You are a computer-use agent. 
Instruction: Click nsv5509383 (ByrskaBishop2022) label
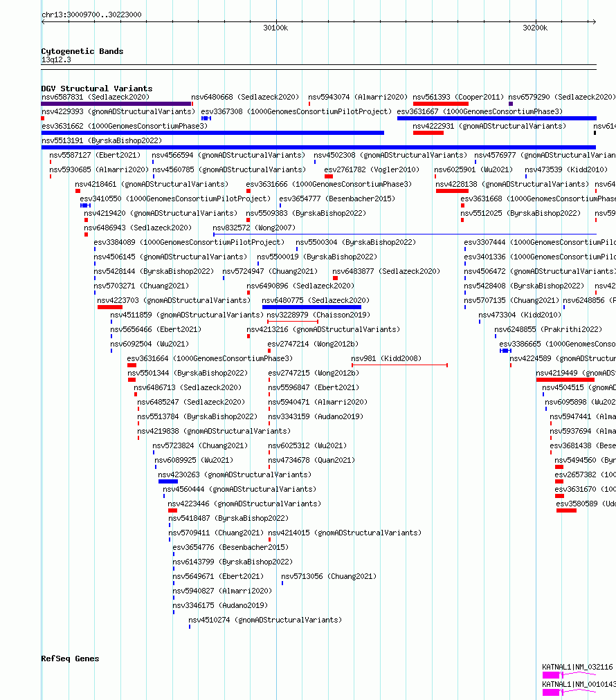pyautogui.click(x=306, y=214)
